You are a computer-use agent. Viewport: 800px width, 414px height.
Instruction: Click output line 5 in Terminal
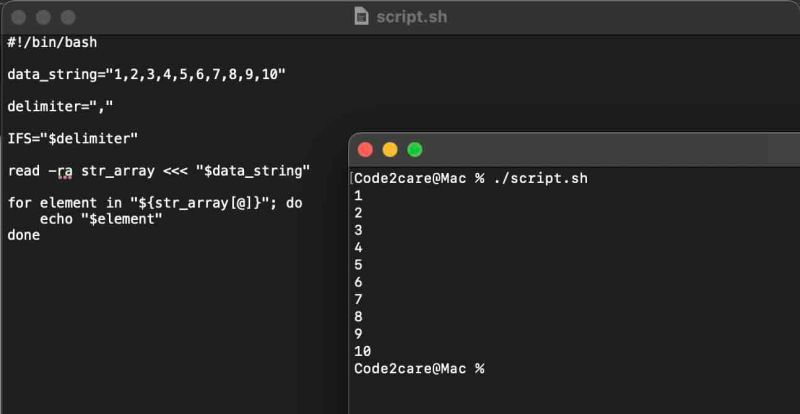click(x=358, y=265)
